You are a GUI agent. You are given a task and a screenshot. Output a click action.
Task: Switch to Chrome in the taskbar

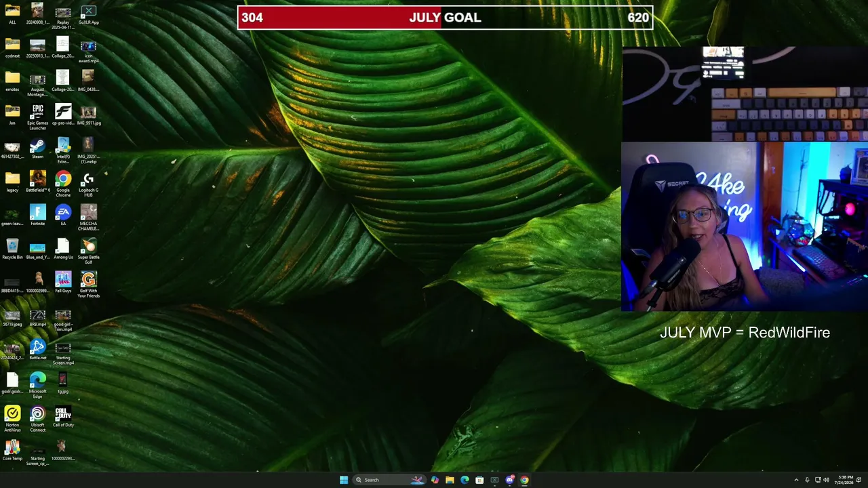pyautogui.click(x=524, y=480)
